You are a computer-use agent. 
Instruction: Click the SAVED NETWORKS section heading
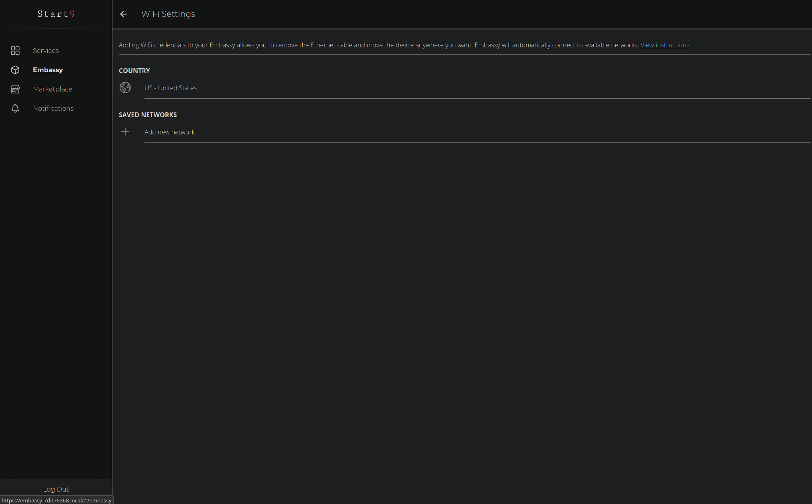[148, 115]
